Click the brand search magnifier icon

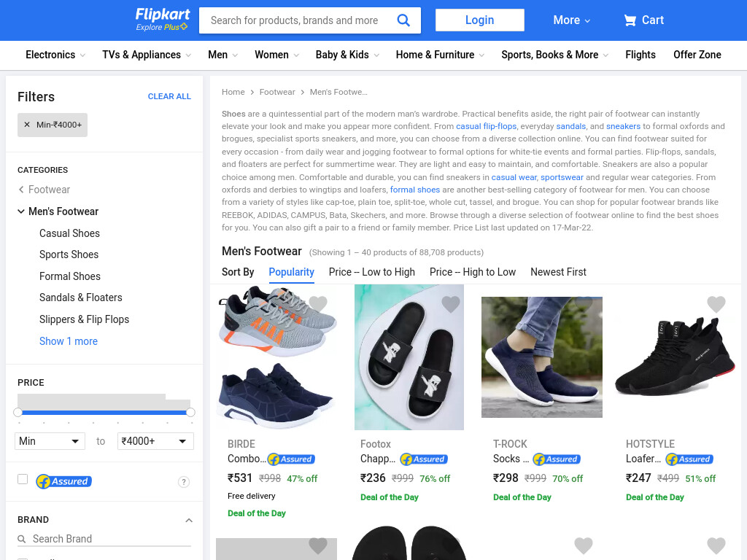pos(21,539)
